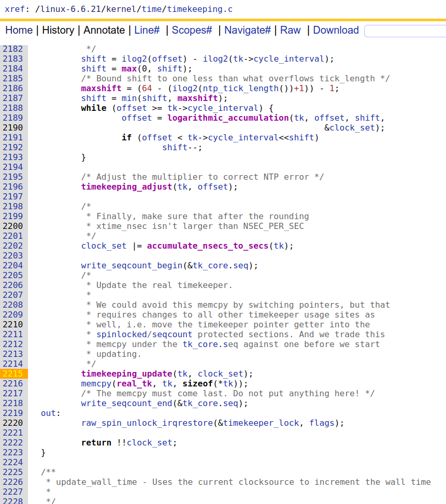Open the accumulate_nsecs_to_secs symbol reference
This screenshot has width=446, height=504.
(208, 246)
